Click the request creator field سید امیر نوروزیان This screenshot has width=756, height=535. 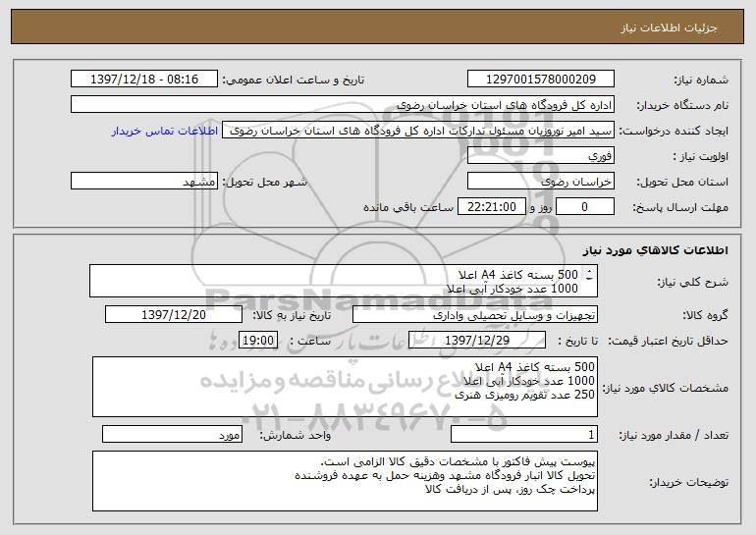(x=418, y=131)
